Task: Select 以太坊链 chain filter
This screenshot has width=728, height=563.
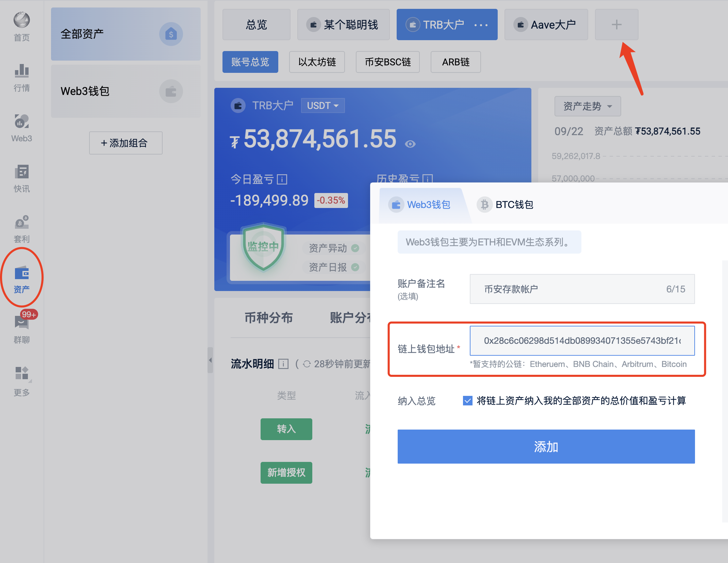Action: [x=317, y=62]
